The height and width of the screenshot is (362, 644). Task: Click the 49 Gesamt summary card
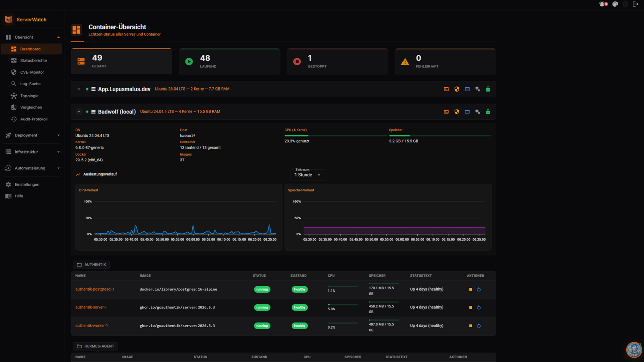click(121, 61)
